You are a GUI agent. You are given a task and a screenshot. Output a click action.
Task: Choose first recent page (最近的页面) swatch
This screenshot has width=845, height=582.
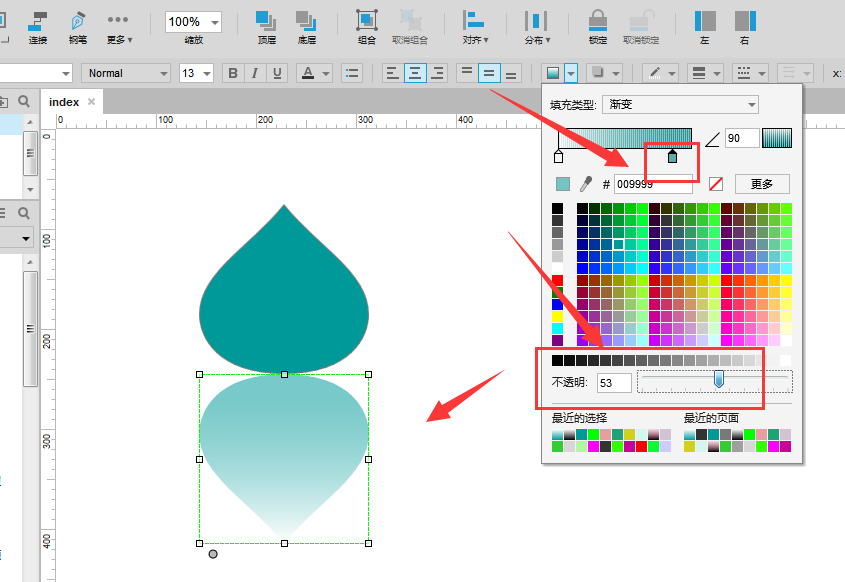(x=689, y=434)
